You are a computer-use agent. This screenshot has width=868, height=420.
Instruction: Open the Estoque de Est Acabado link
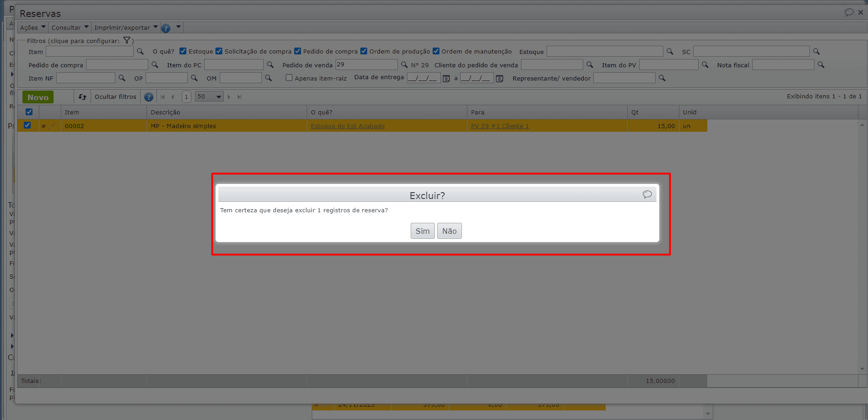347,126
